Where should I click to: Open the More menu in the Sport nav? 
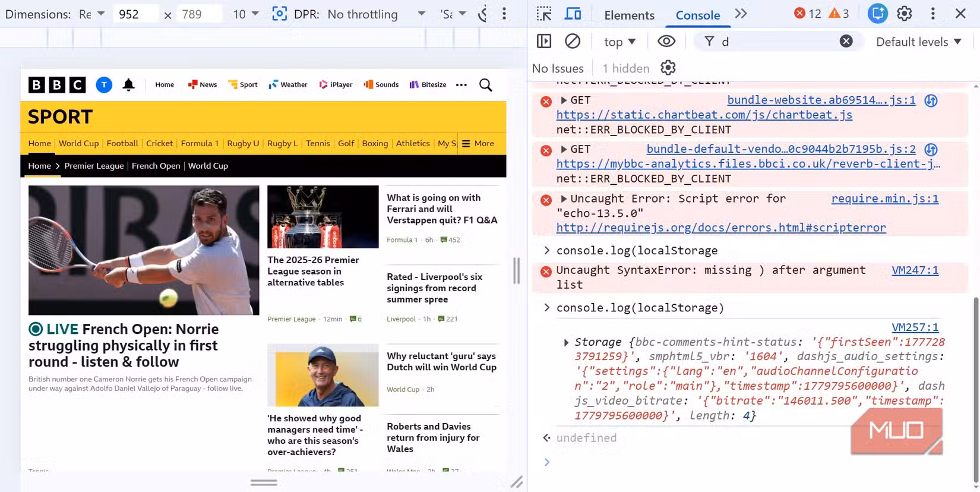[x=478, y=143]
